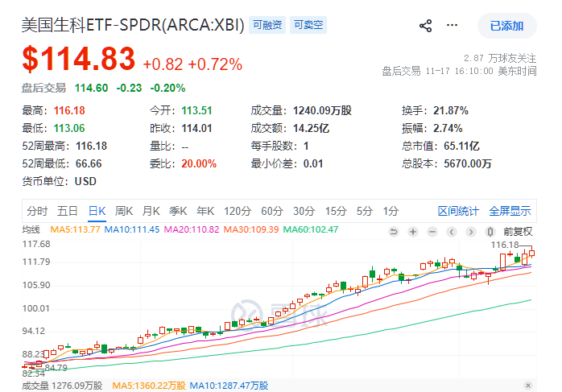
Task: Toggle the candlestick style icon
Action: click(490, 232)
